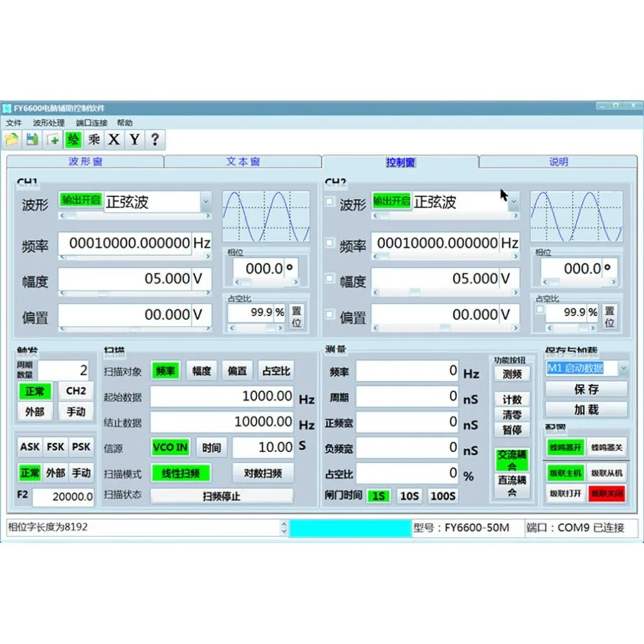Click the Y toolbar icon
Viewport: 644px width, 644px height.
134,139
